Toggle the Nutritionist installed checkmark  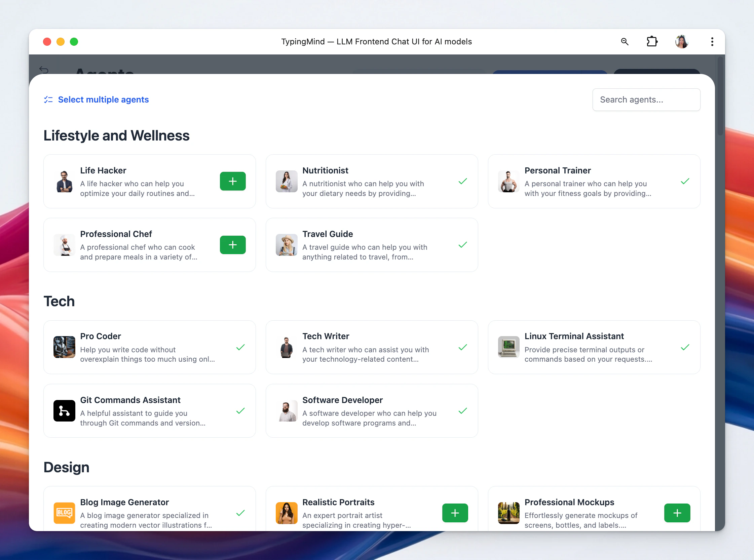(x=463, y=182)
